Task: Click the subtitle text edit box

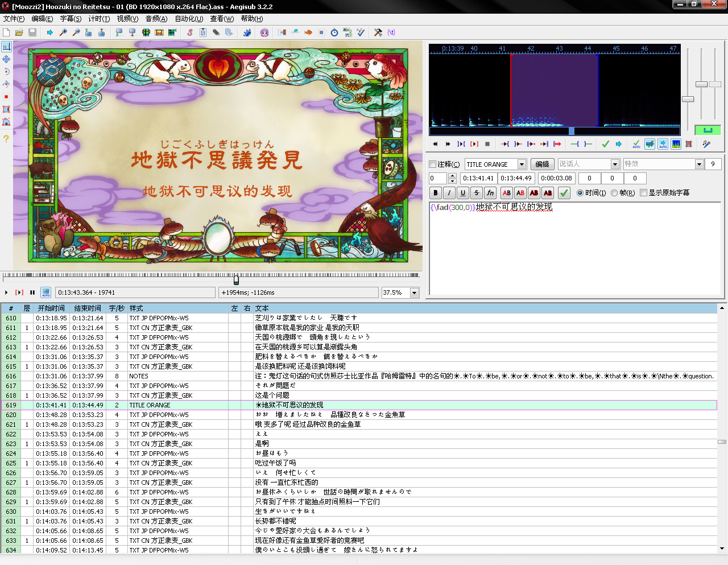Action: [575, 249]
